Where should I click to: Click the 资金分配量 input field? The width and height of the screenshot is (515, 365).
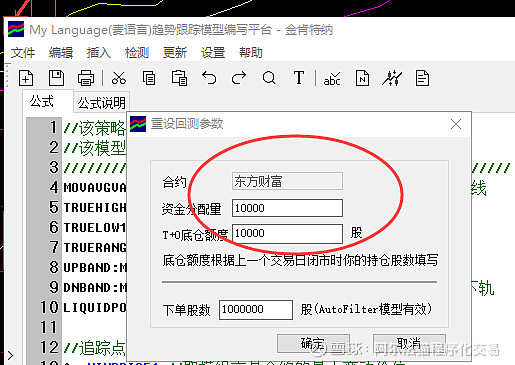click(x=287, y=208)
